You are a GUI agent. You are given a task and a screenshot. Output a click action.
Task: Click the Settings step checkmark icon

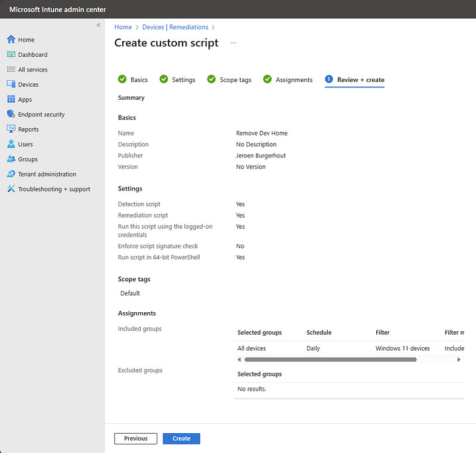164,79
